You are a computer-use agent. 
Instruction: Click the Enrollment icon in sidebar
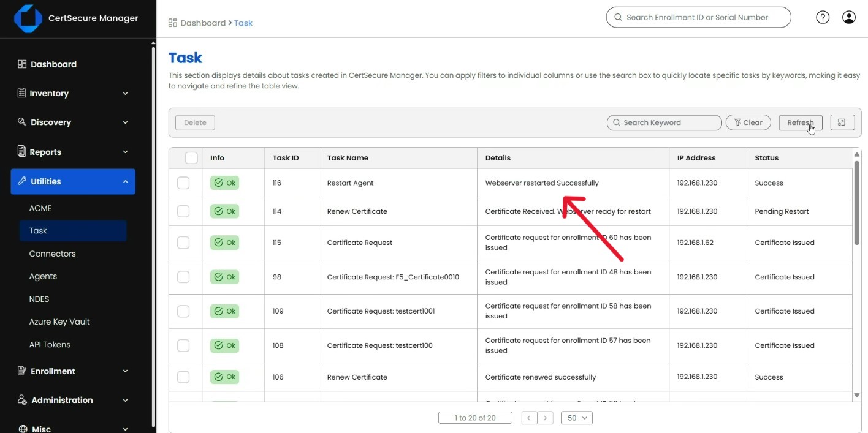22,371
